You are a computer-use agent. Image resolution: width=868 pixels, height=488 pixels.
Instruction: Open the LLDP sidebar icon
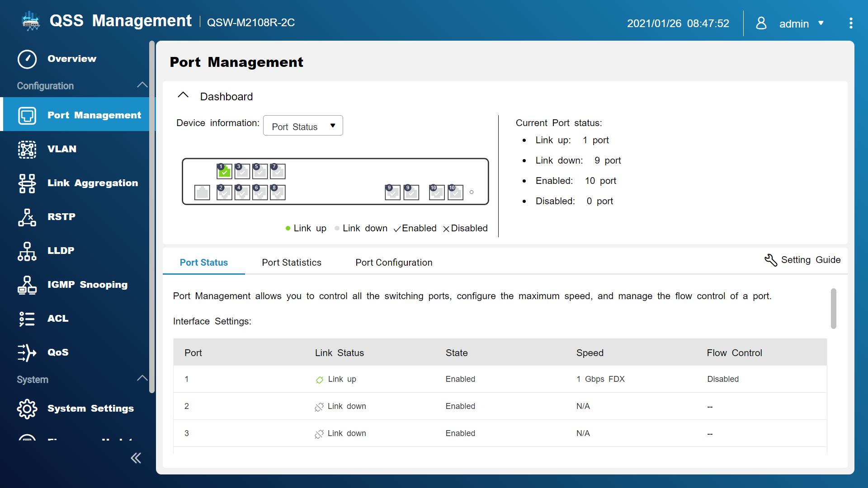[27, 251]
